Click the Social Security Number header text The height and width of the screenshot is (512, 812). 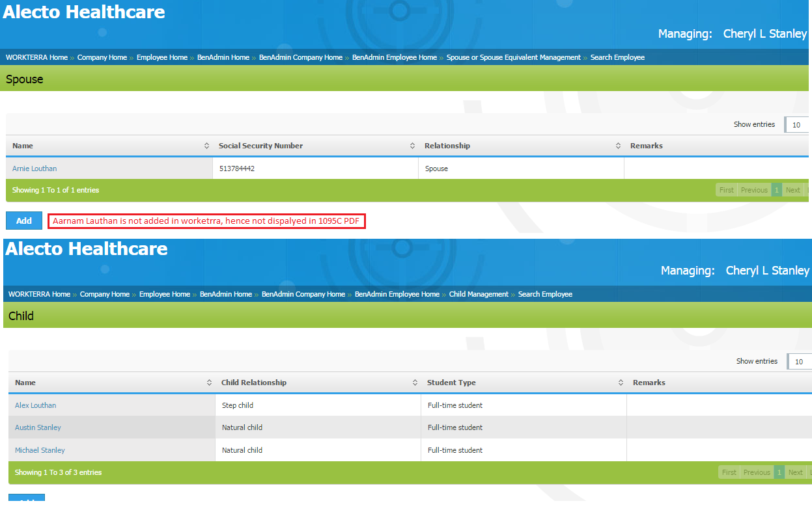point(260,146)
